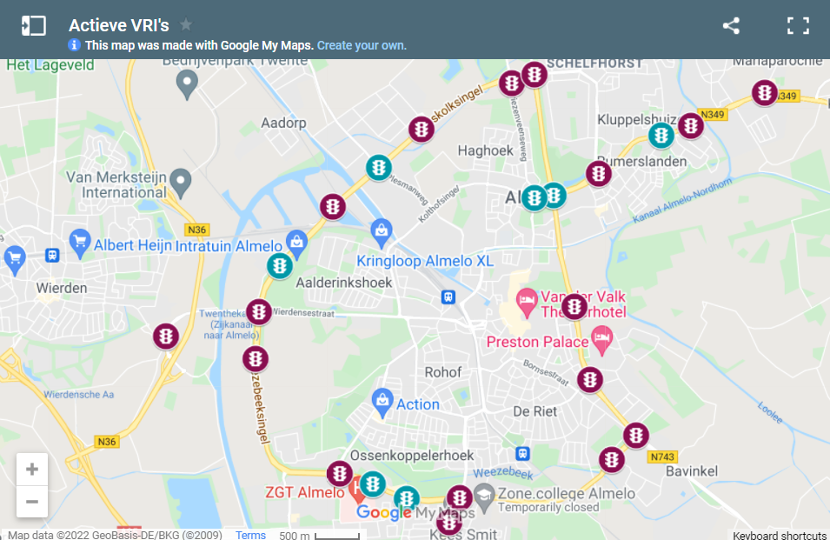Open the map legend side panel

coord(33,25)
